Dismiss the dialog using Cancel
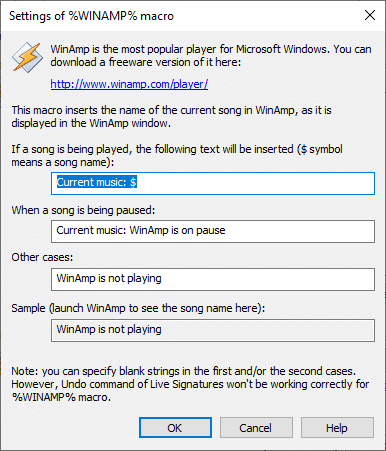 click(x=256, y=428)
